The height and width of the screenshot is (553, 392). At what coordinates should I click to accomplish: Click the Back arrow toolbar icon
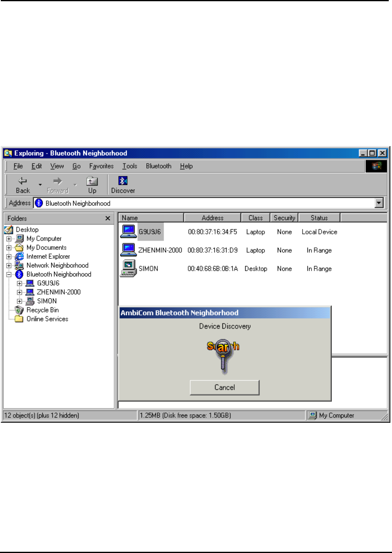tap(23, 181)
